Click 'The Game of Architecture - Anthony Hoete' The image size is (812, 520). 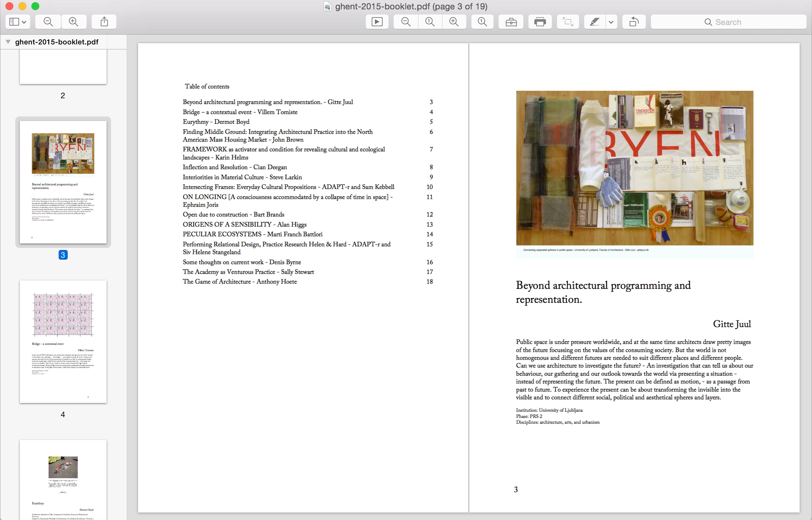tap(240, 282)
